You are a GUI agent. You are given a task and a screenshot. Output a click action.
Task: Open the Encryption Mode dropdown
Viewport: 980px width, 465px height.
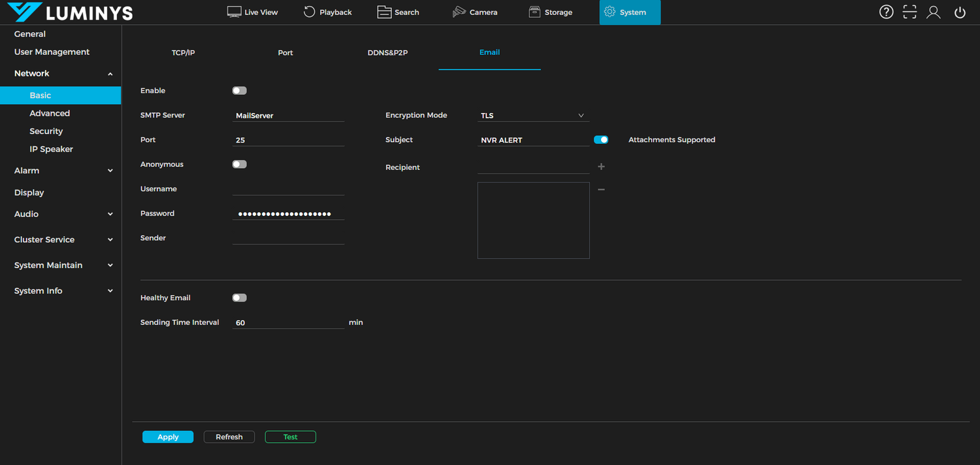coord(532,115)
